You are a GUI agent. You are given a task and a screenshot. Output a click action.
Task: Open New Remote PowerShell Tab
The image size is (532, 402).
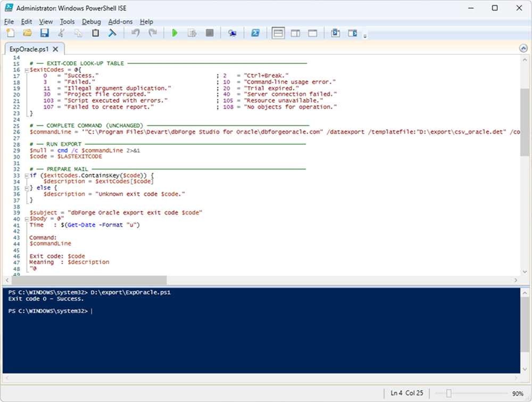232,34
